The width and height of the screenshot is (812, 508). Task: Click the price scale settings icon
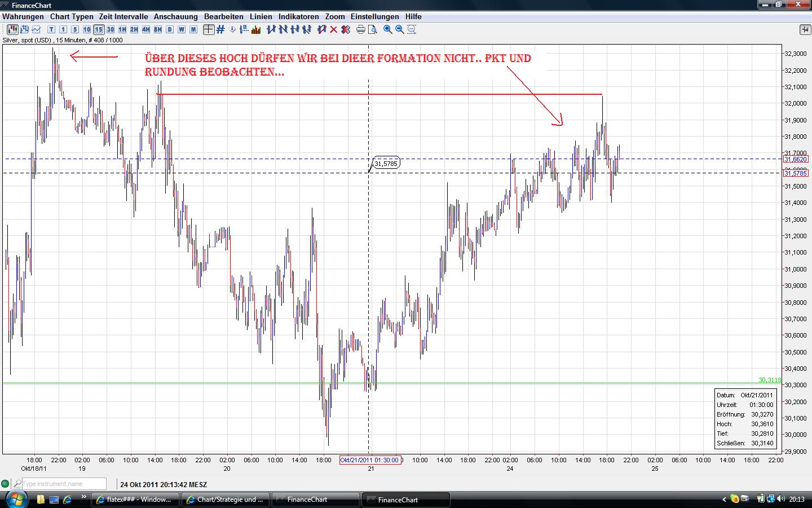(244, 29)
